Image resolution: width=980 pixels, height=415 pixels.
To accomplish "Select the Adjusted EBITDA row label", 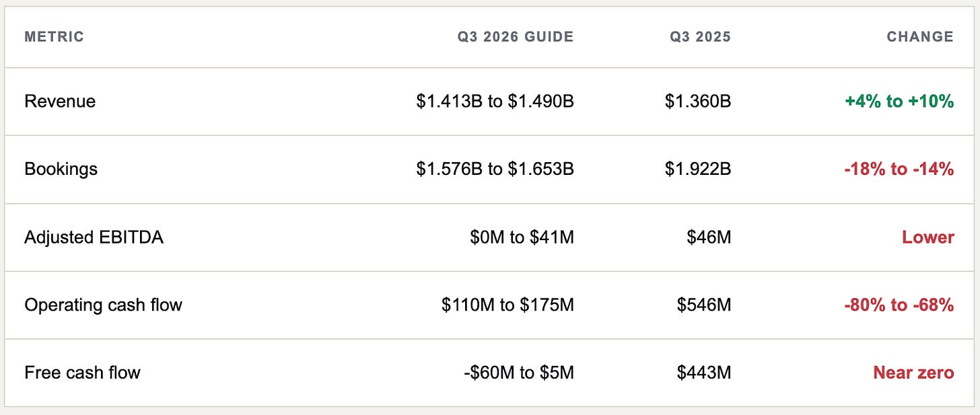I will coord(94,237).
